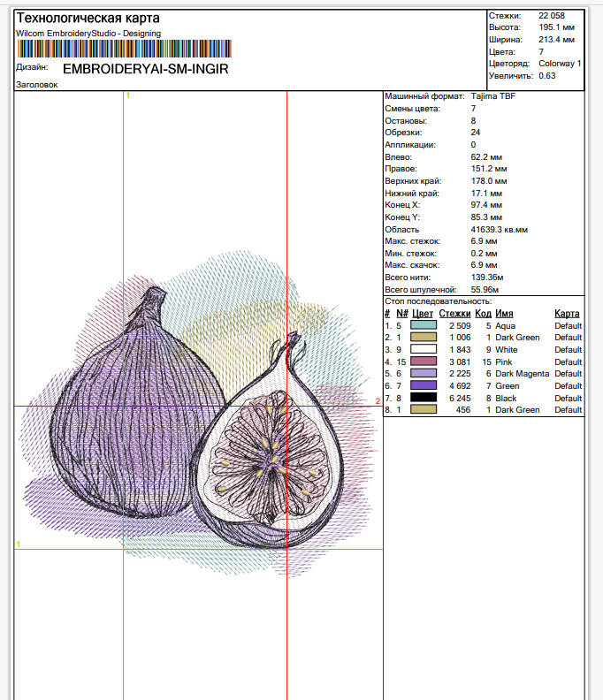Click the Dark Green swatch in row 8
This screenshot has height=700, width=603.
click(424, 409)
